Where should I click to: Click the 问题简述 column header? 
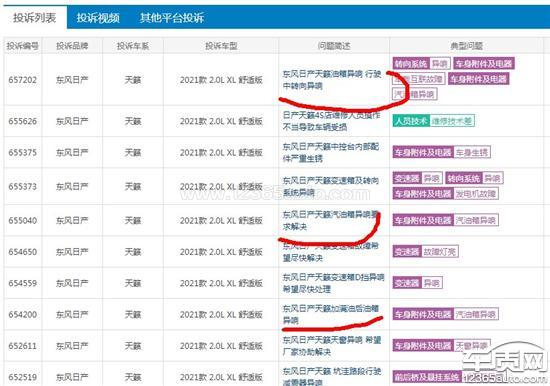tap(334, 46)
